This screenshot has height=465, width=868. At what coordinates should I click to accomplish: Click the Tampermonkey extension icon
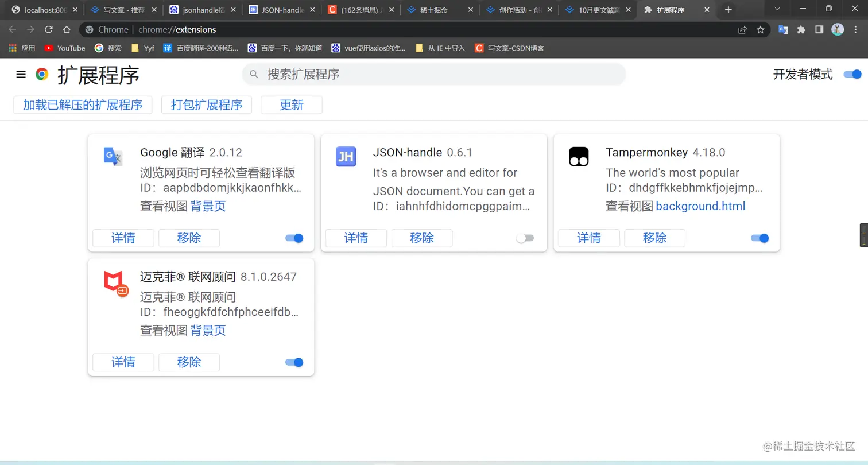[579, 157]
